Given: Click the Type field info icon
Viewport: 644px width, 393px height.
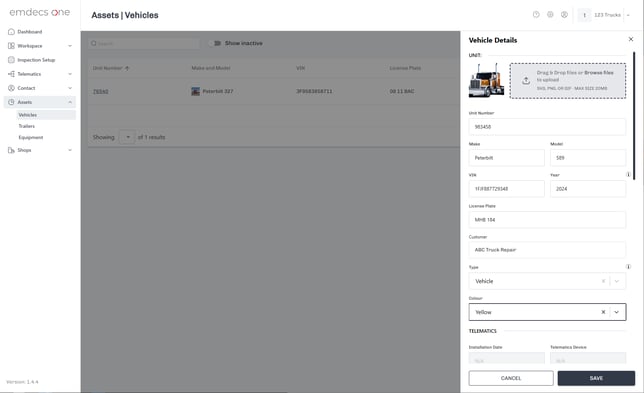Looking at the screenshot, I should [x=628, y=267].
